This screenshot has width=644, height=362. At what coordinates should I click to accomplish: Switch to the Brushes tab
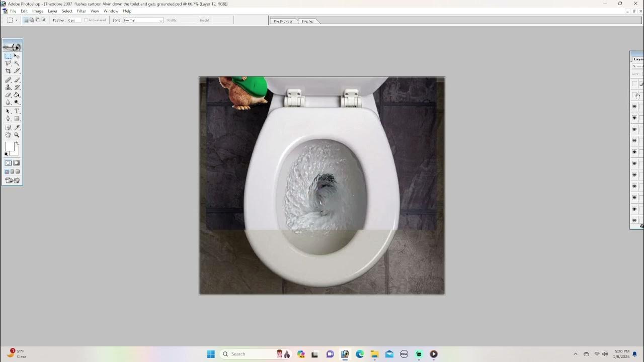(x=307, y=21)
